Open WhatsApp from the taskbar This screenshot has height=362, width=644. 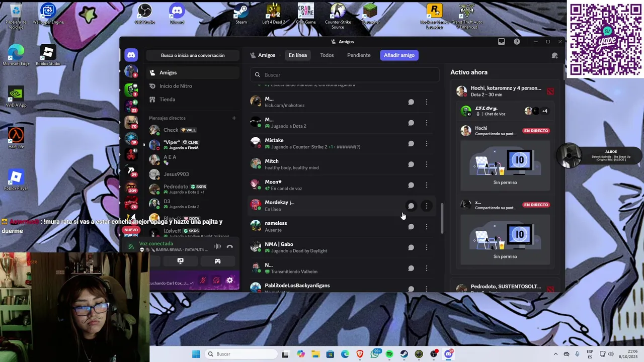click(x=375, y=354)
